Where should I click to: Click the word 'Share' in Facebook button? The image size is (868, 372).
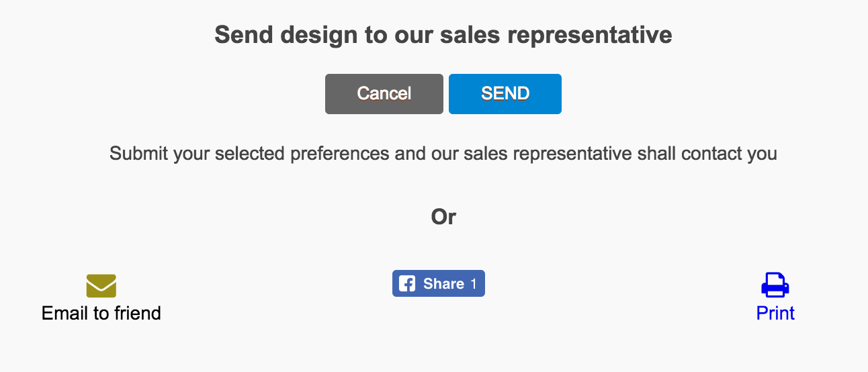443,284
